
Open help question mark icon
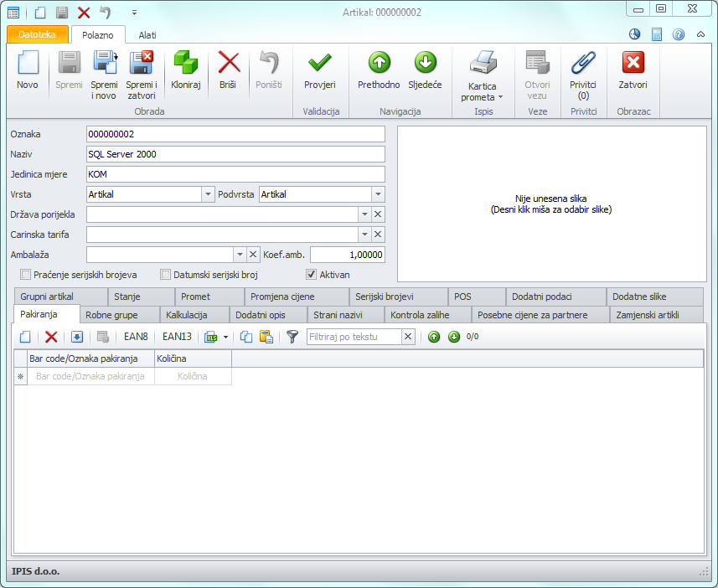point(678,34)
